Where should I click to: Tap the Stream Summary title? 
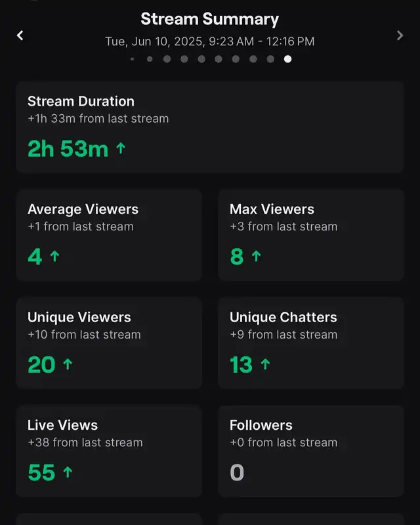[x=209, y=19]
